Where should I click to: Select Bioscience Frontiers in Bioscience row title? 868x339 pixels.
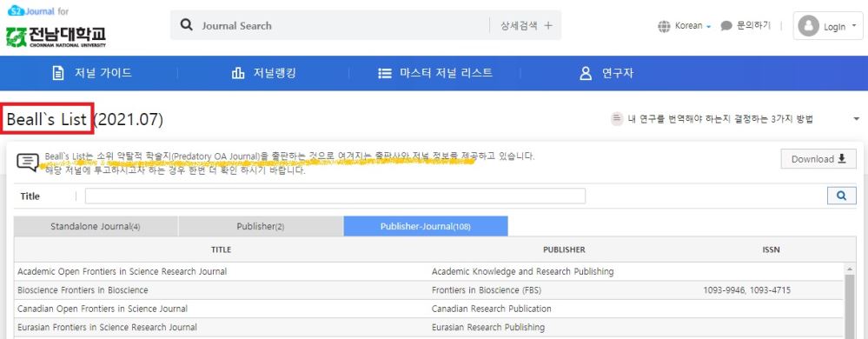83,290
